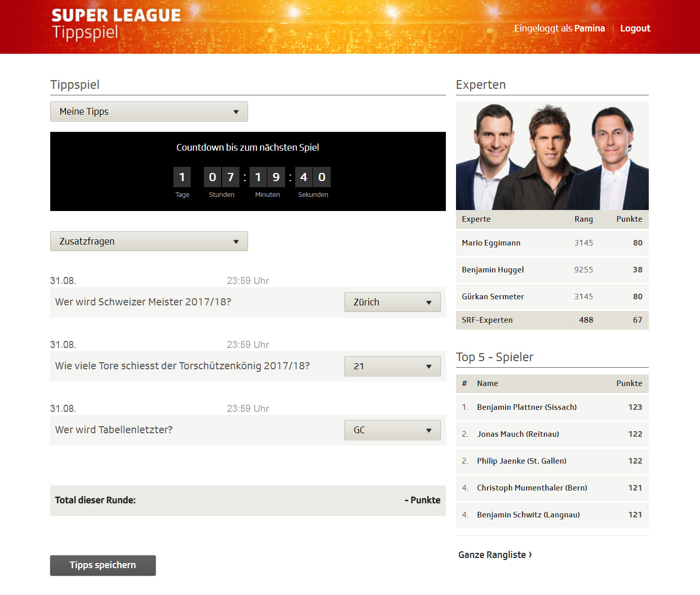Click the '- Punkte' total value

[422, 500]
